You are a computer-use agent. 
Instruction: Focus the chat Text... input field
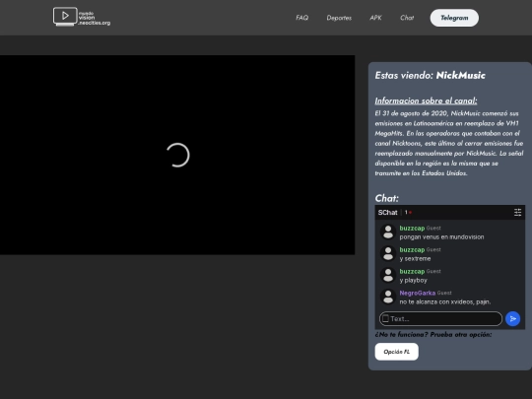pos(440,318)
